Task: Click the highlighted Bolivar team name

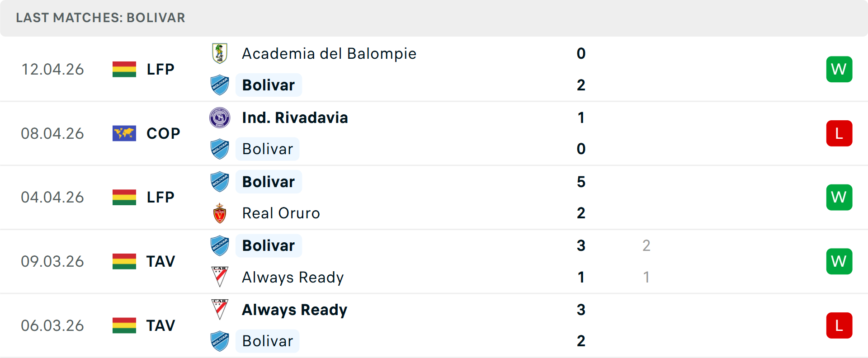Action: coord(269,85)
